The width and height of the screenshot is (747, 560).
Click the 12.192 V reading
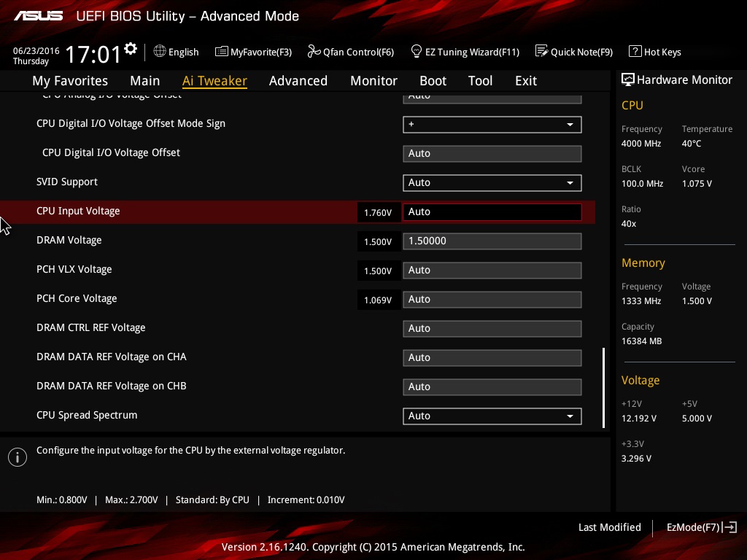tap(638, 419)
